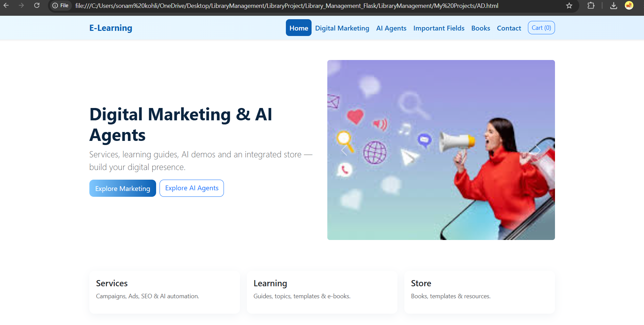Viewport: 644px width, 325px height.
Task: Bookmark this page with the star icon
Action: (x=569, y=5)
